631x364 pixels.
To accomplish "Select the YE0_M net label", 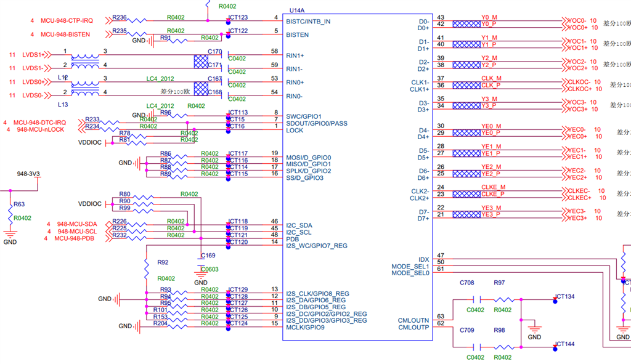I will (491, 126).
